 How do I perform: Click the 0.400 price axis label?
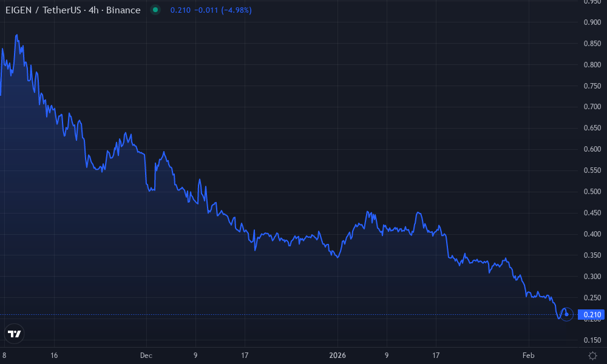coord(592,234)
